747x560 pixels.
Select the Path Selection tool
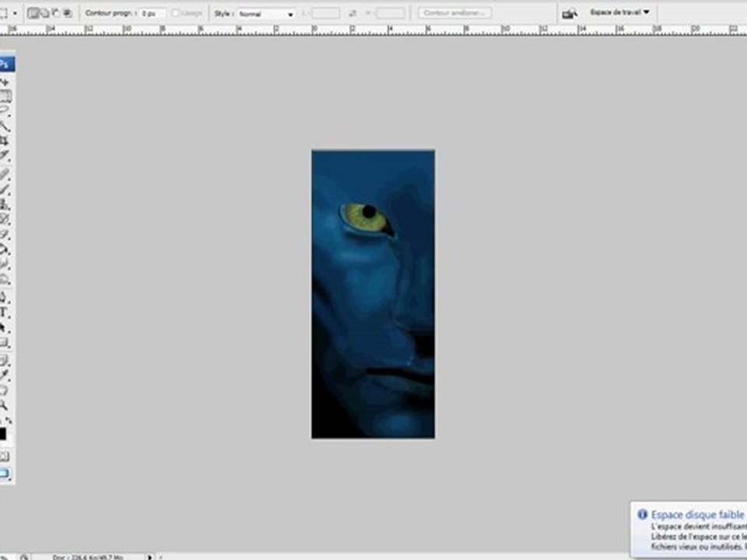(x=5, y=328)
